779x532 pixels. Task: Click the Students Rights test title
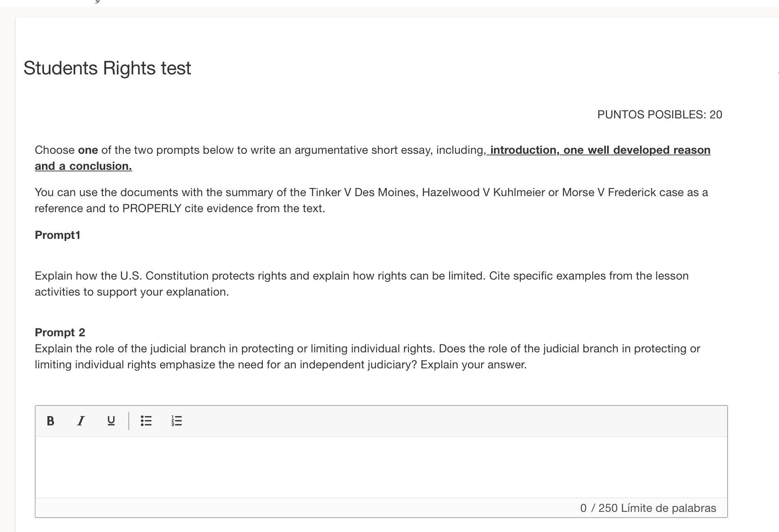click(107, 68)
